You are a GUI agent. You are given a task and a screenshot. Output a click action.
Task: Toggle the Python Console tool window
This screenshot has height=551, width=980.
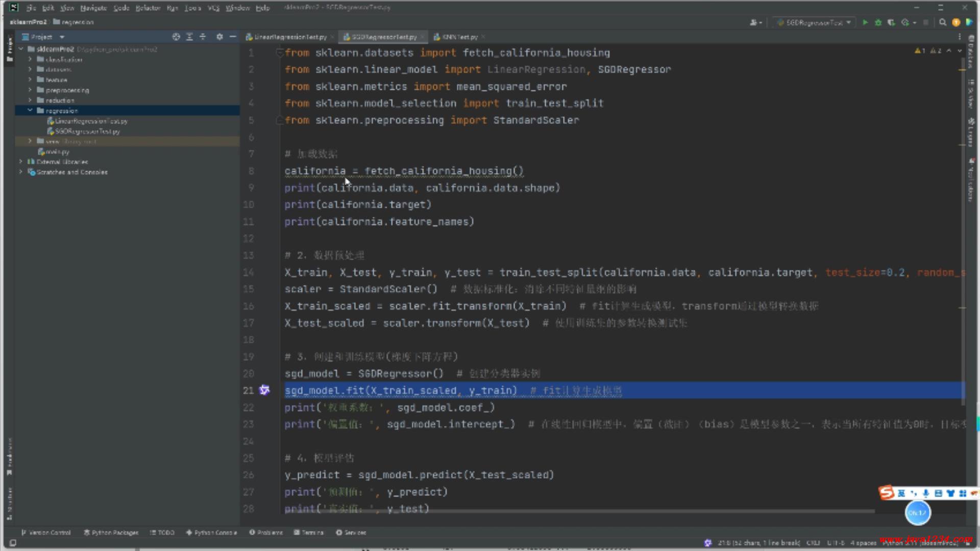(x=211, y=532)
